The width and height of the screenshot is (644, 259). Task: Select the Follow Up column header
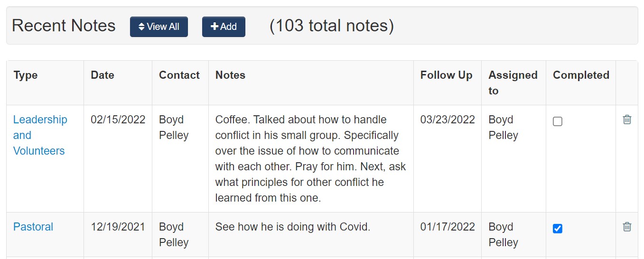[x=447, y=75]
